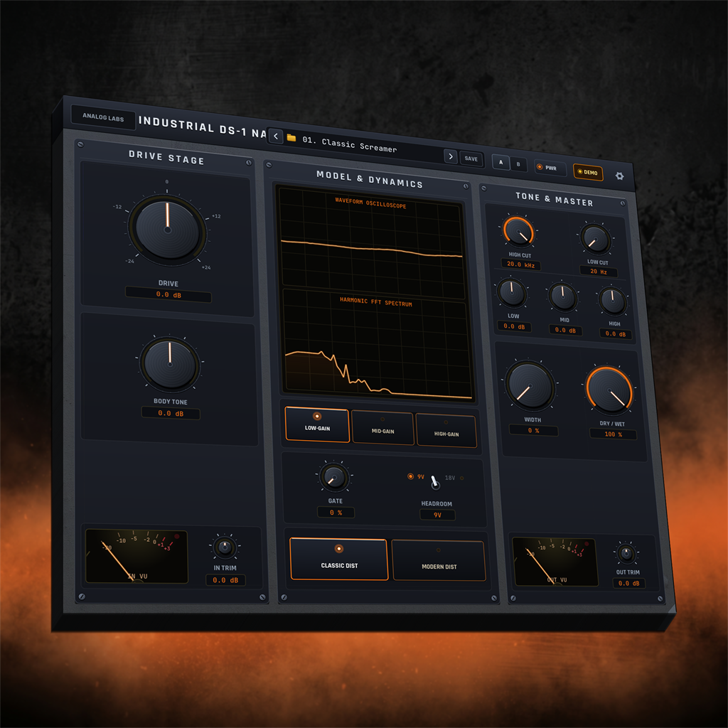Click the IN TRIM 0.0 dB value
This screenshot has width=728, height=728.
click(225, 580)
